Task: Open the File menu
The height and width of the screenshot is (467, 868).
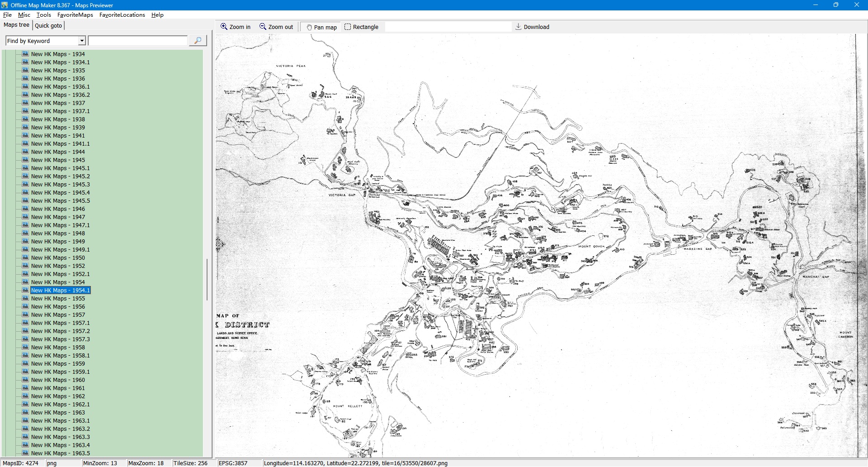Action: pyautogui.click(x=7, y=15)
